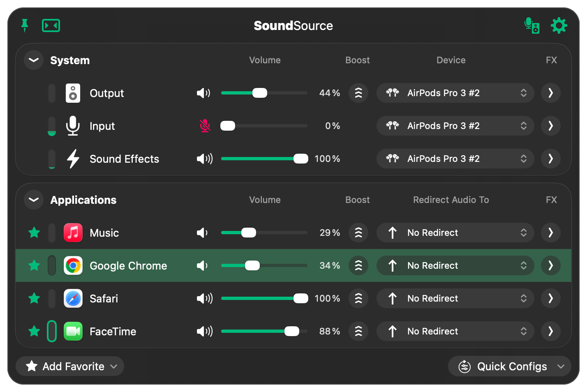Open FaceTime redirect audio dropdown

455,331
